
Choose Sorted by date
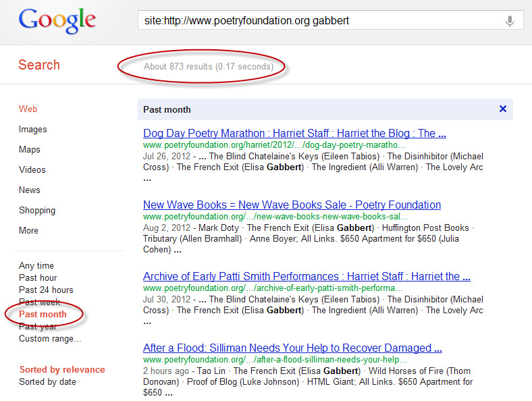47,381
